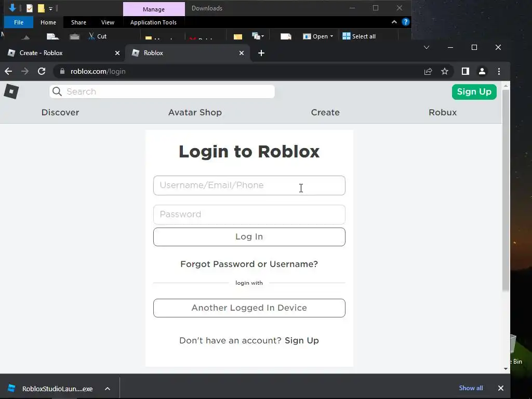
Task: Click the properties checkmark icon in the Explorer title bar
Action: click(x=30, y=8)
